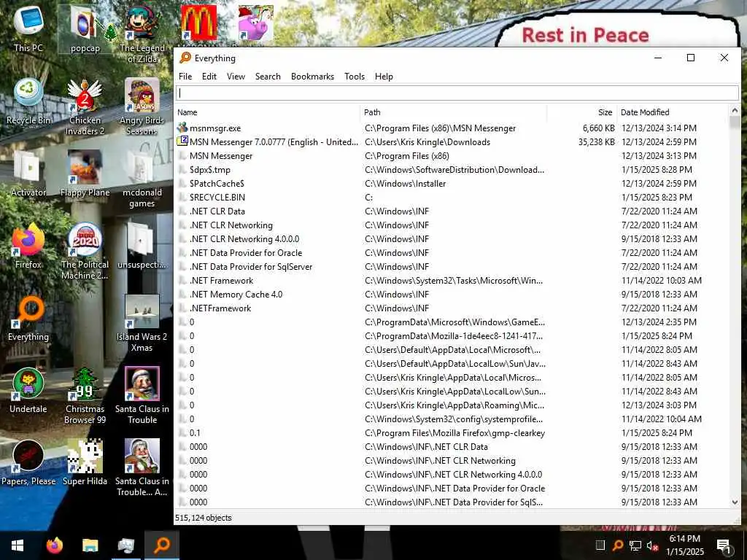Click the Everything system tray icon

pyautogui.click(x=617, y=545)
